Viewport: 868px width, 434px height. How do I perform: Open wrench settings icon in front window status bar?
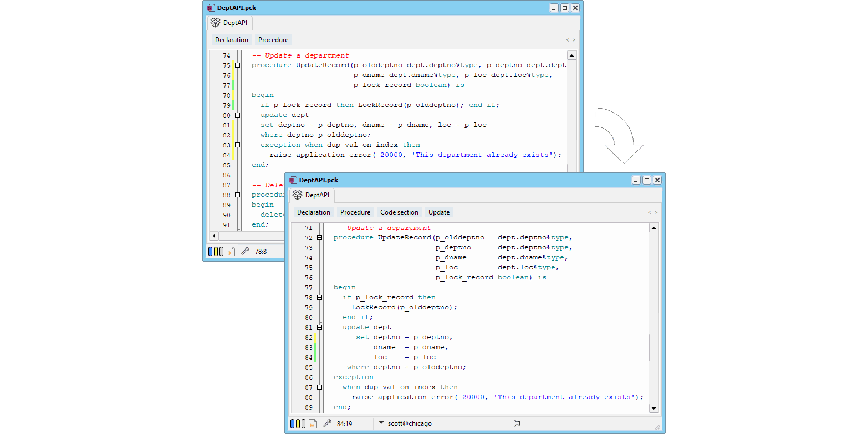pyautogui.click(x=327, y=423)
